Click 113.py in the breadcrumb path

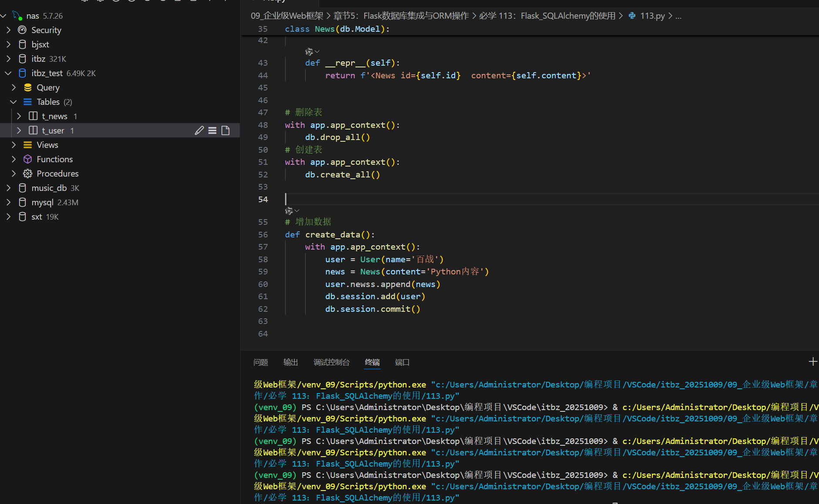click(652, 16)
